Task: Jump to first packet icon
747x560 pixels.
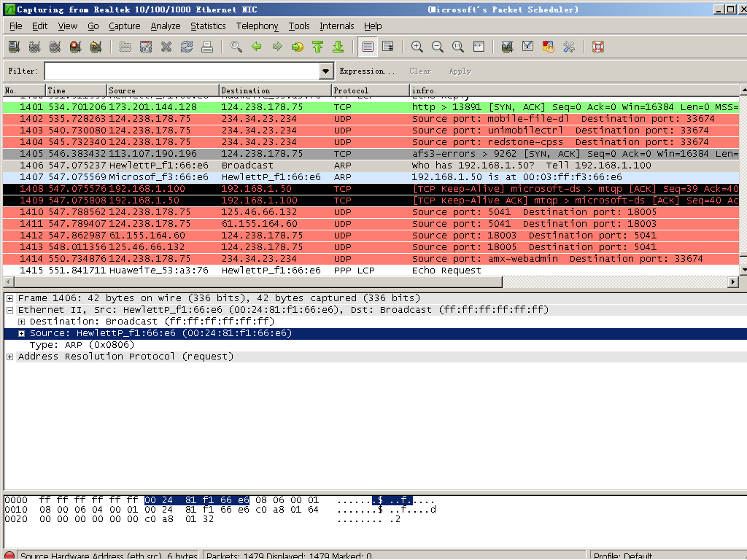Action: (318, 47)
